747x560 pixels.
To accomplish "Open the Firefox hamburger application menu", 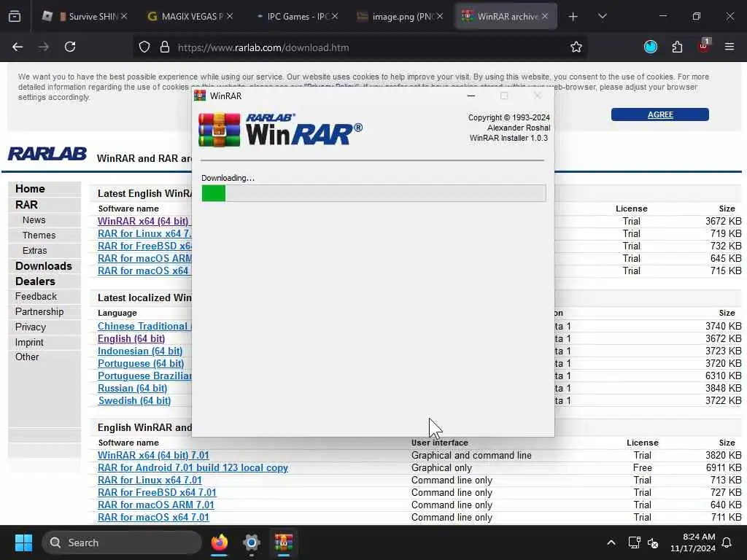I will [729, 47].
